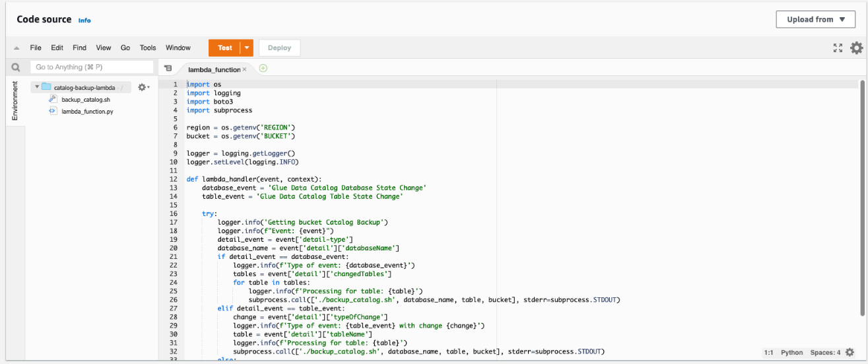Toggle fullscreen editor view icon
Image resolution: width=868 pixels, height=364 pixels.
[838, 48]
